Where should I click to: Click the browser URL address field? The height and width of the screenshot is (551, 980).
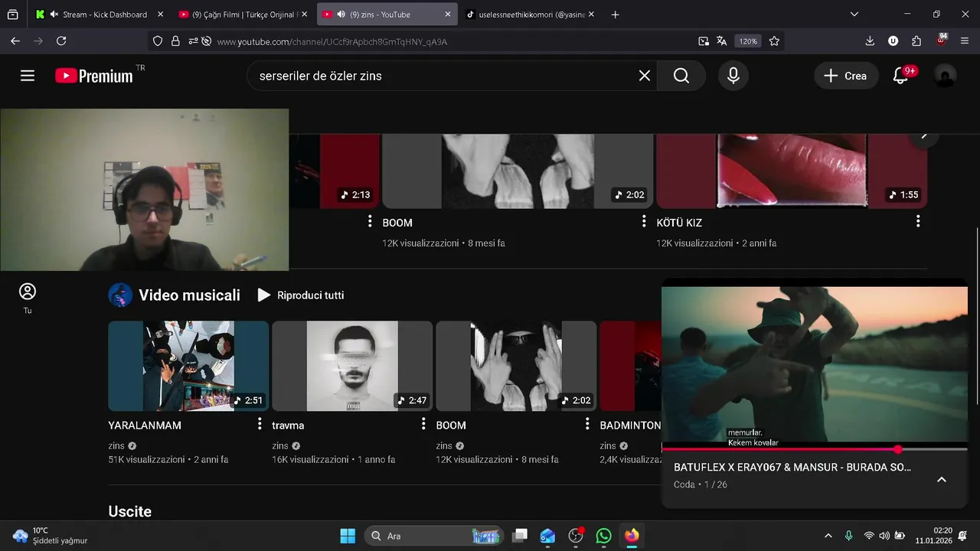pos(452,41)
